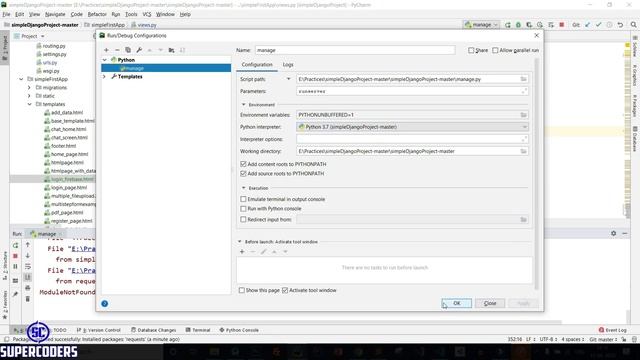Viewport: 640px width, 360px height.
Task: Browse environment variables icon
Action: 523,115
